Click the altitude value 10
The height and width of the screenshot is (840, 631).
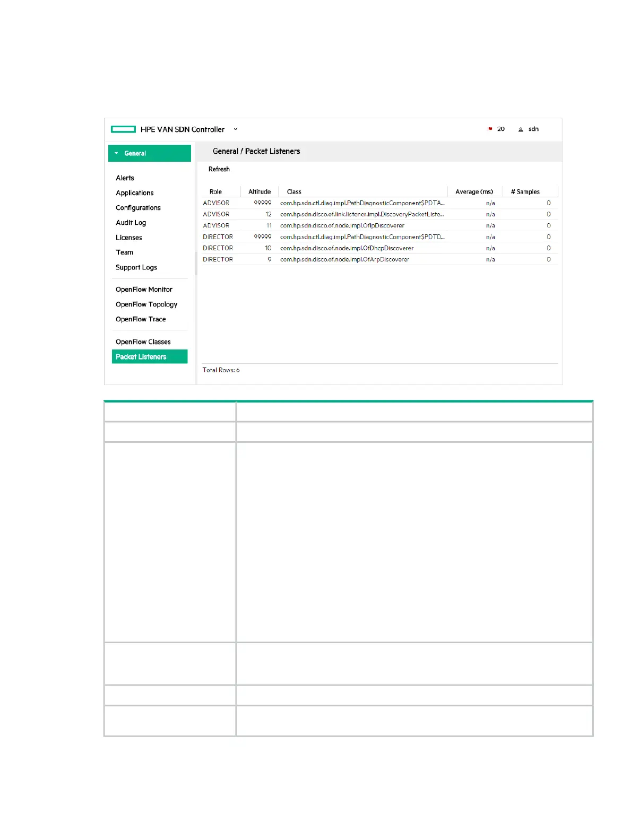[x=268, y=248]
